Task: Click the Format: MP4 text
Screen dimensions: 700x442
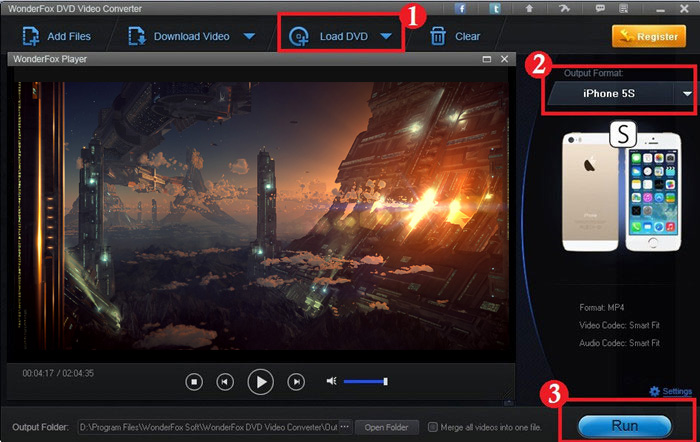Action: (601, 308)
